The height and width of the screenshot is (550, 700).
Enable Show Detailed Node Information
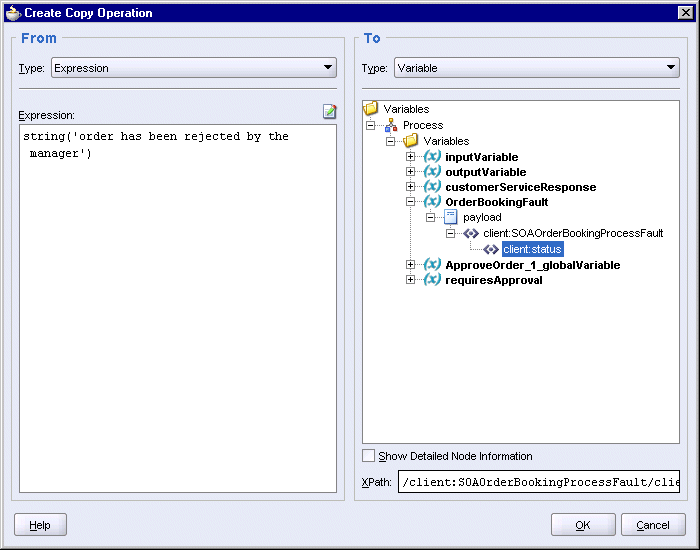click(x=368, y=456)
